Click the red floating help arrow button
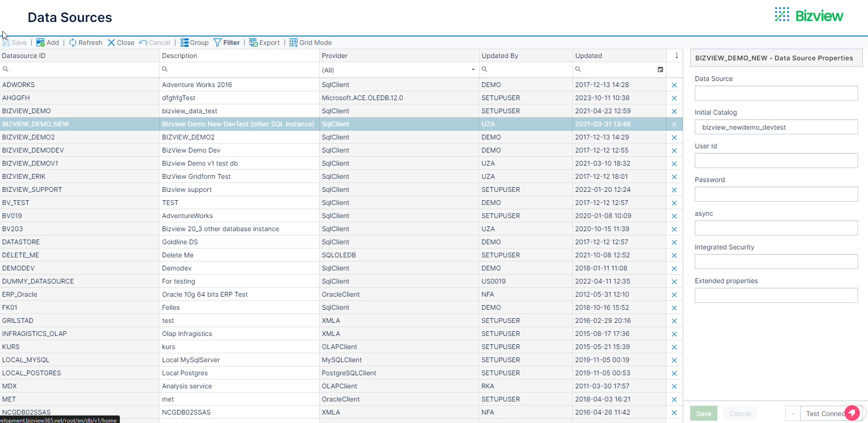 click(852, 413)
